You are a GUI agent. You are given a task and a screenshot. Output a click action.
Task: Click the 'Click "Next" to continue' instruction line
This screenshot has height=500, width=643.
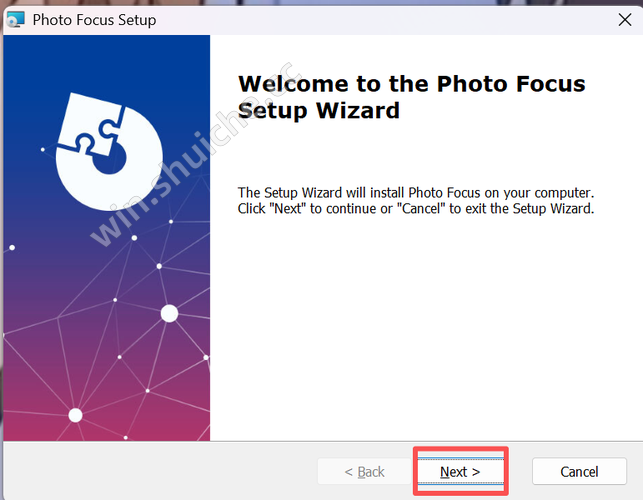(x=415, y=209)
